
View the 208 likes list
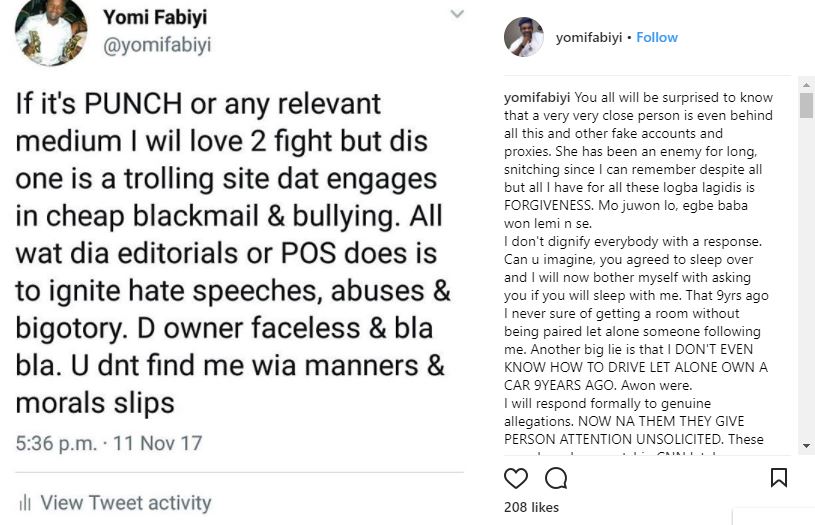[x=531, y=507]
